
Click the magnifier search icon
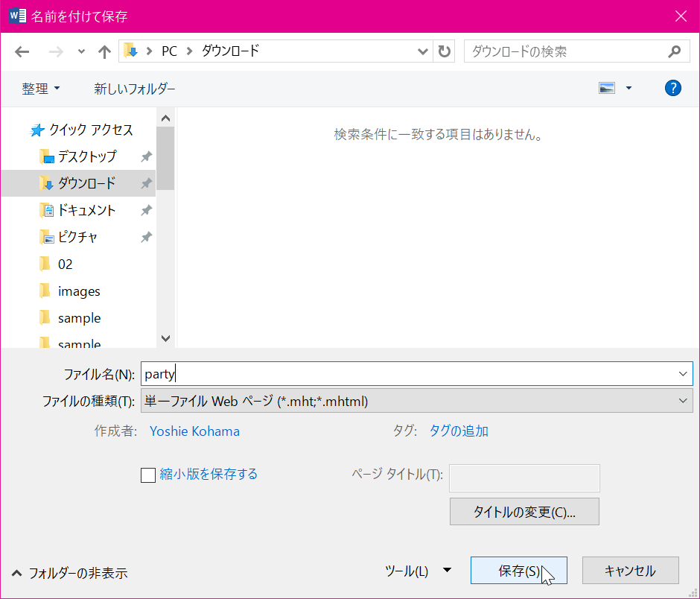coord(675,51)
